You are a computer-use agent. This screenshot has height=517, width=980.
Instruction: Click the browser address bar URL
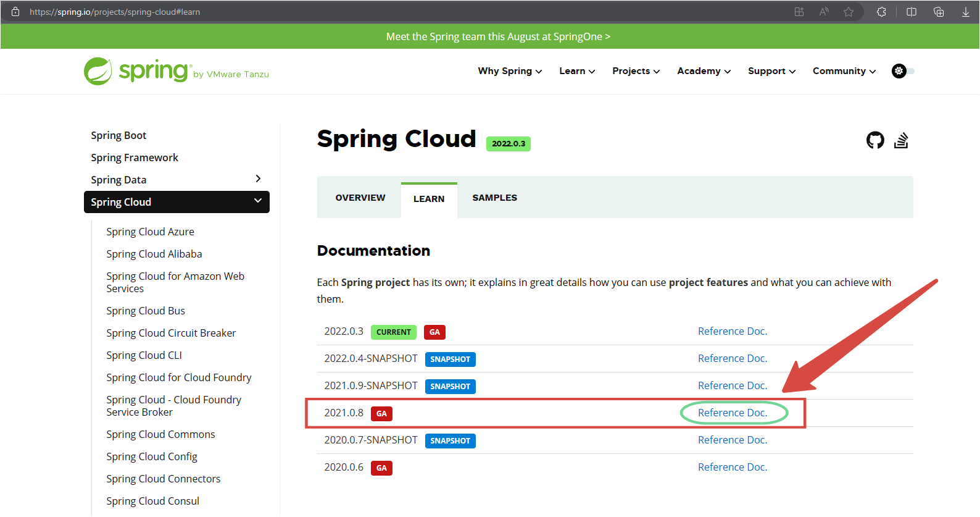[x=115, y=12]
